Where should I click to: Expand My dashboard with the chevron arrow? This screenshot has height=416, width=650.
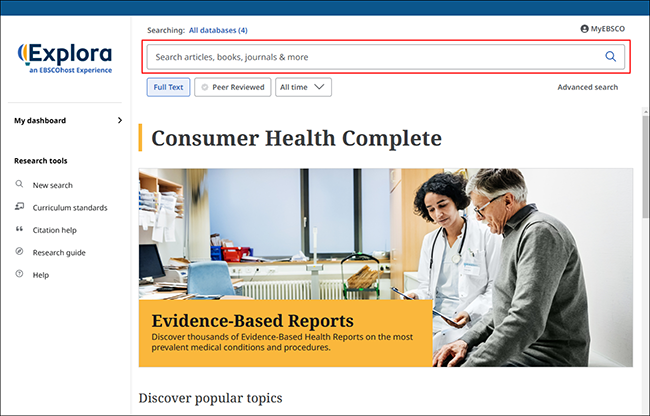120,120
